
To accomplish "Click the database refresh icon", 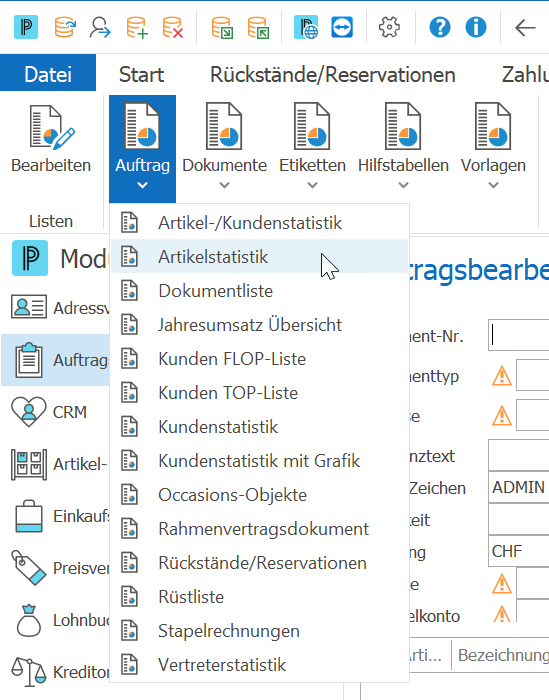I will point(65,27).
